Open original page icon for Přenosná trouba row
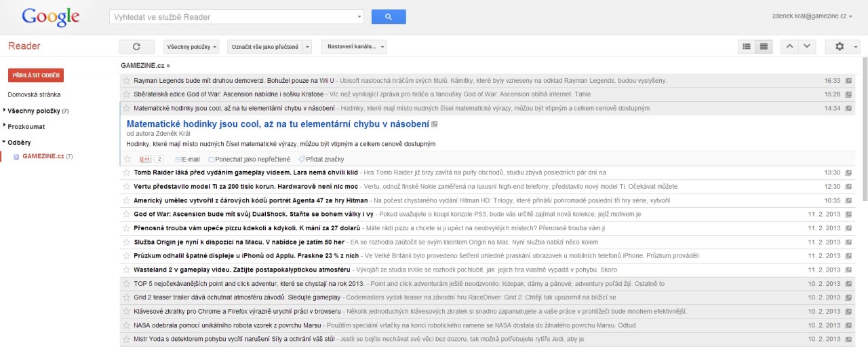Image resolution: width=868 pixels, height=347 pixels. click(849, 228)
